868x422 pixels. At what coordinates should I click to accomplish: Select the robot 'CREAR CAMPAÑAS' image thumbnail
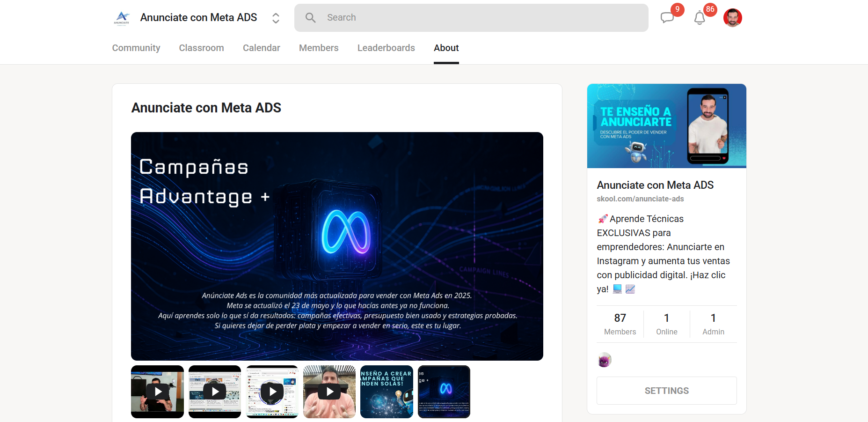[x=387, y=392]
